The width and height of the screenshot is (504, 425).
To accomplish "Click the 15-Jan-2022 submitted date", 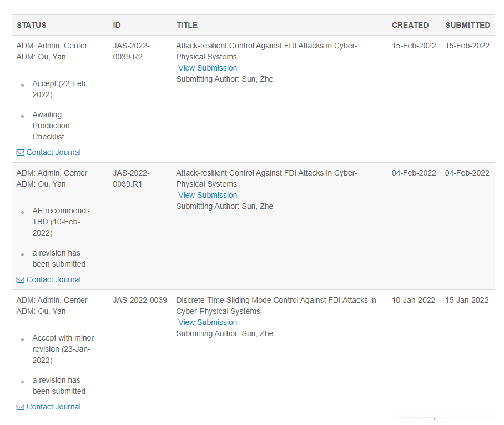I will (x=467, y=300).
